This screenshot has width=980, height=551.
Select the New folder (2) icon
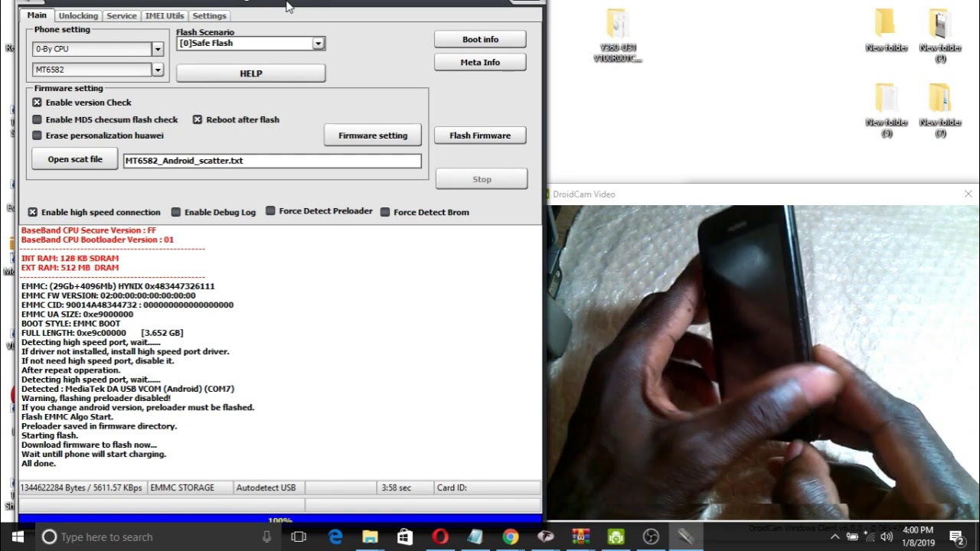pyautogui.click(x=940, y=36)
